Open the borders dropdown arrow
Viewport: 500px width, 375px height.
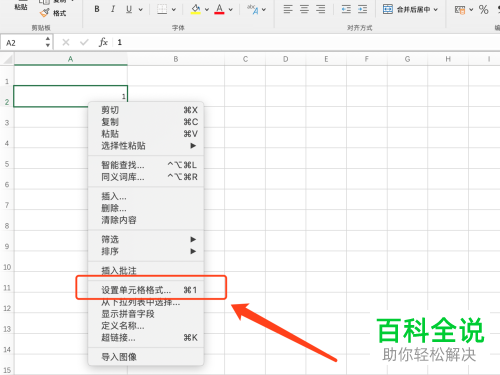[174, 10]
